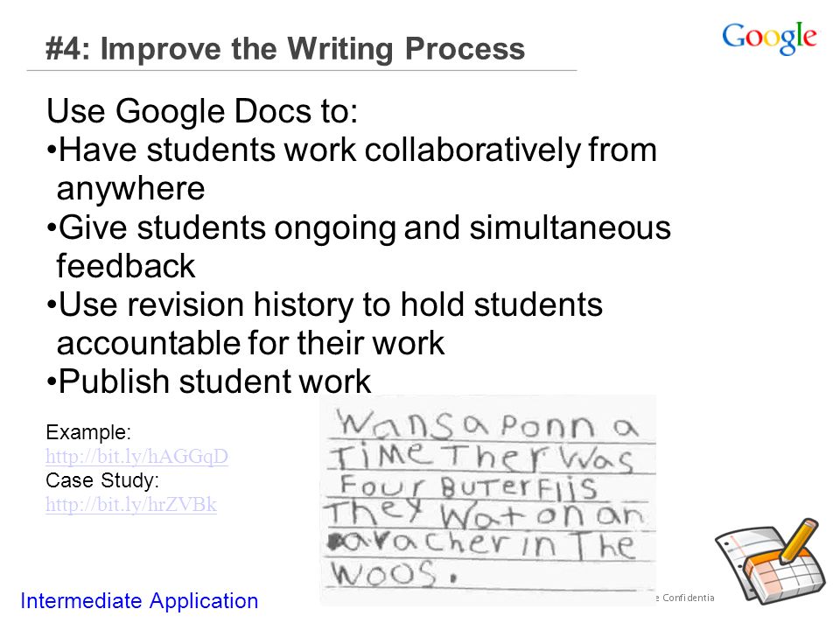Open the Case Study link bit.ly/hrZVBk
This screenshot has width=840, height=630.
tap(131, 505)
